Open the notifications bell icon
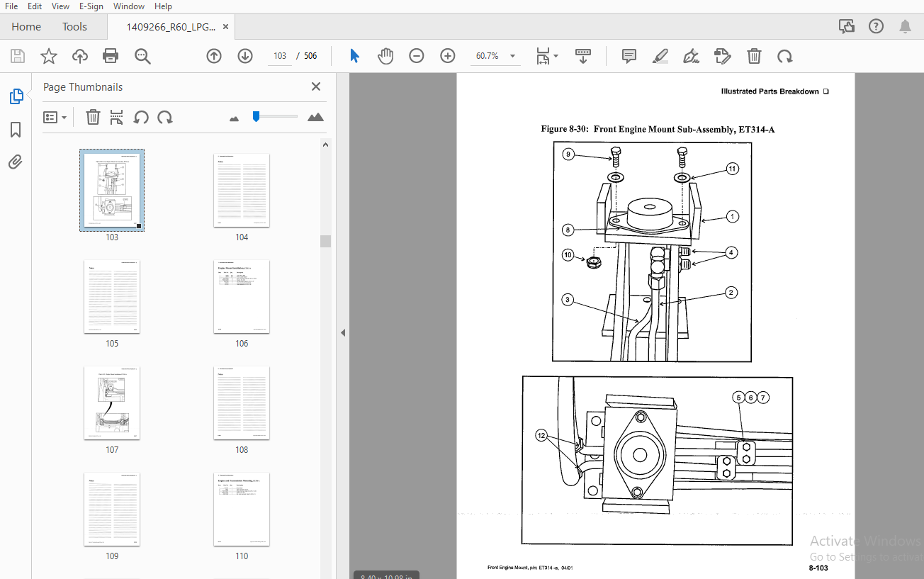This screenshot has height=579, width=924. coord(905,26)
